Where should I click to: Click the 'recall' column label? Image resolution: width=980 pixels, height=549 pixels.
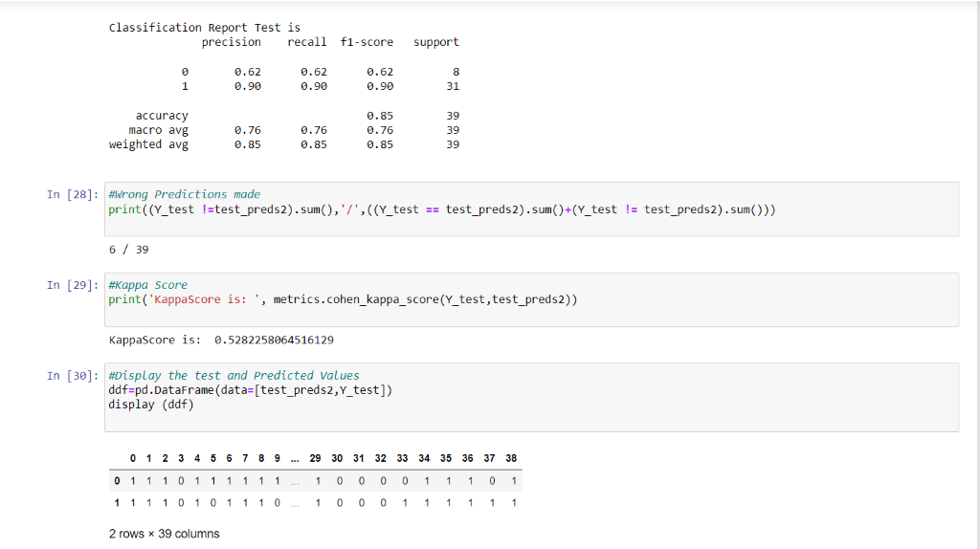click(307, 42)
